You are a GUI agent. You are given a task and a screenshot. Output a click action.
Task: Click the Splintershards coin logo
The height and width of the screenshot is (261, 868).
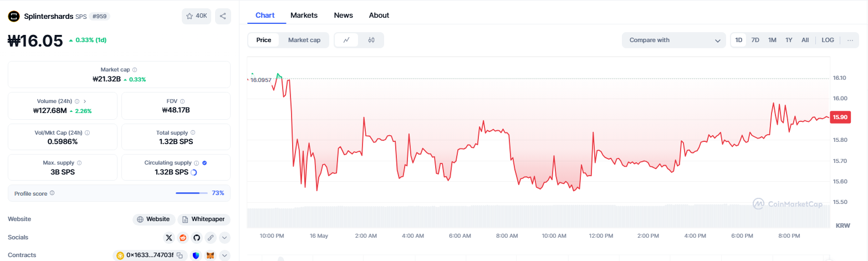[x=13, y=16]
